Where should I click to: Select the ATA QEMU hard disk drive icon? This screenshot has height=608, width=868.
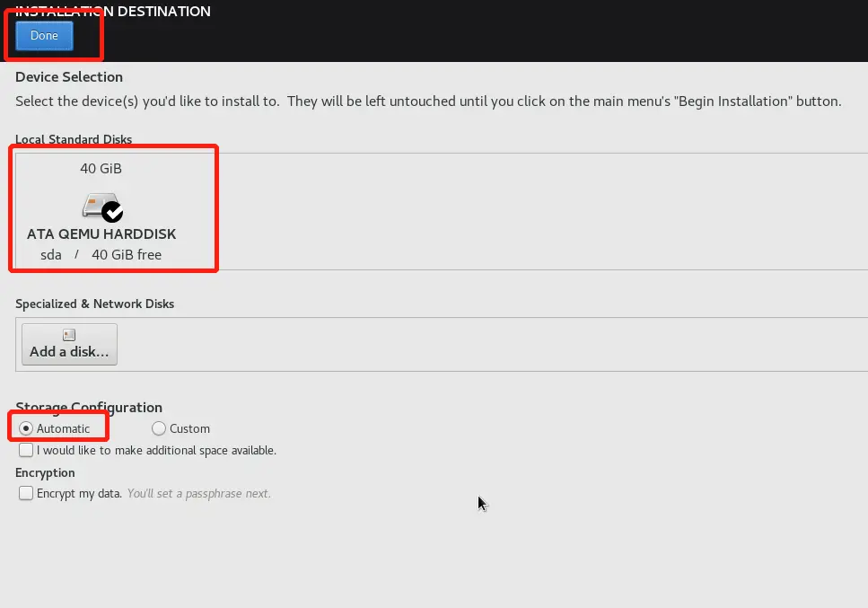point(101,207)
